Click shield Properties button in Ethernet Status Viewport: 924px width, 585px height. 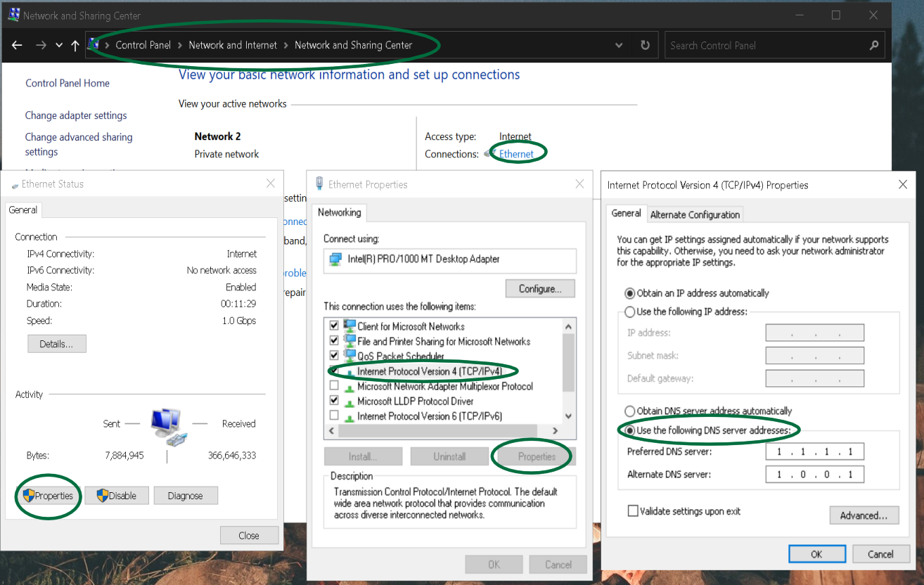tap(48, 496)
